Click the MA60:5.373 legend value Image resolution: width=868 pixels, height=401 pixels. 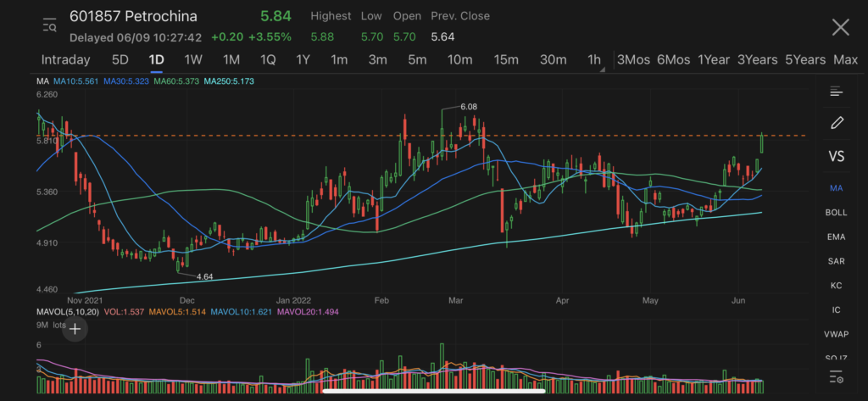(176, 81)
